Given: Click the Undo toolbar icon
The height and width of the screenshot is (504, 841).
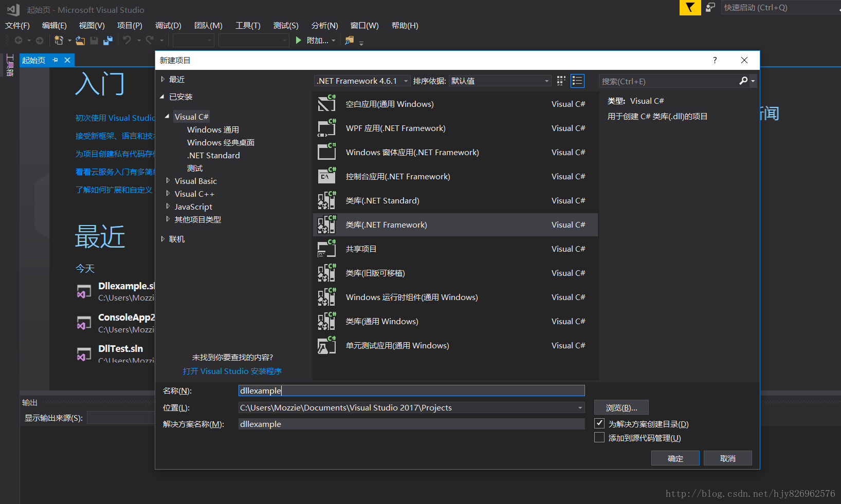Looking at the screenshot, I should (127, 40).
